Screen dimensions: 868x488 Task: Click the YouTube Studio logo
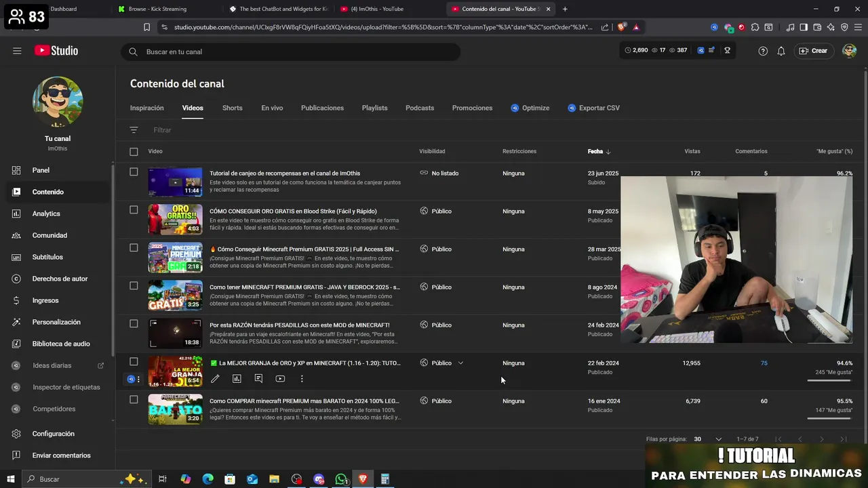56,51
